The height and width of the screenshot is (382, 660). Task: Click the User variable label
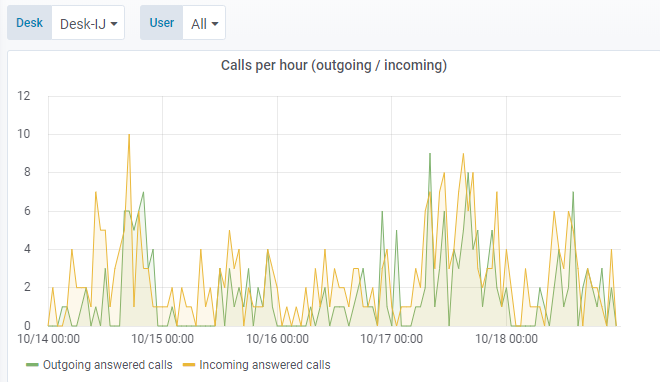162,23
